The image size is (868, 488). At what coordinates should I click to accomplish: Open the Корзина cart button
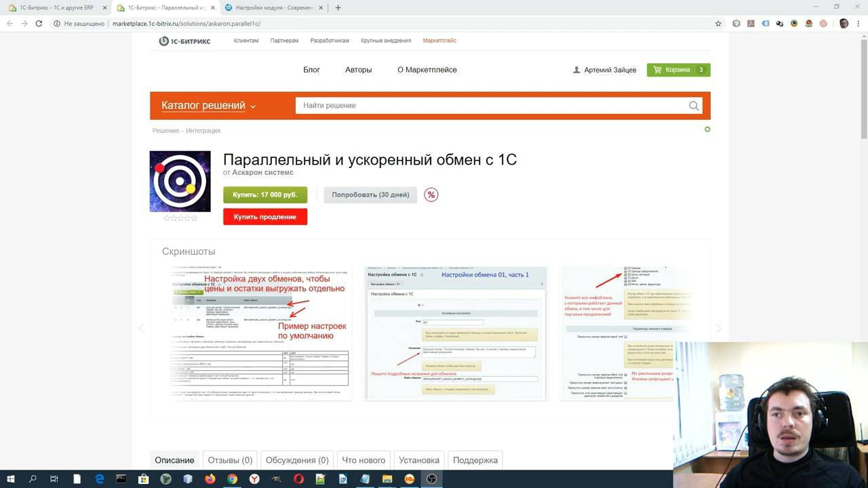(679, 70)
